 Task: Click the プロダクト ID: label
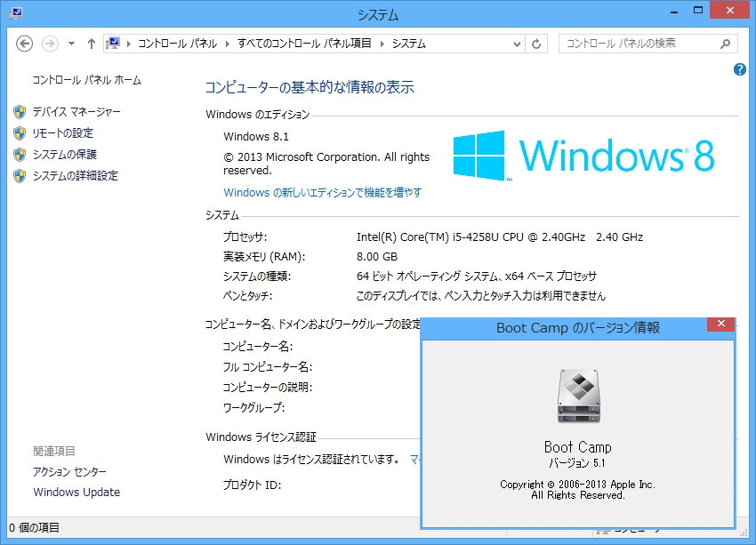253,485
